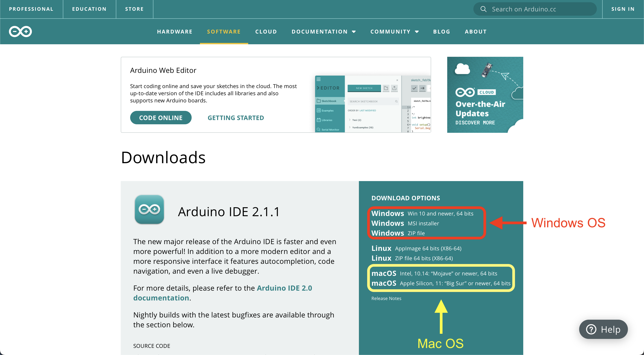
Task: Click the Arduino Web Editor title
Action: coord(163,70)
